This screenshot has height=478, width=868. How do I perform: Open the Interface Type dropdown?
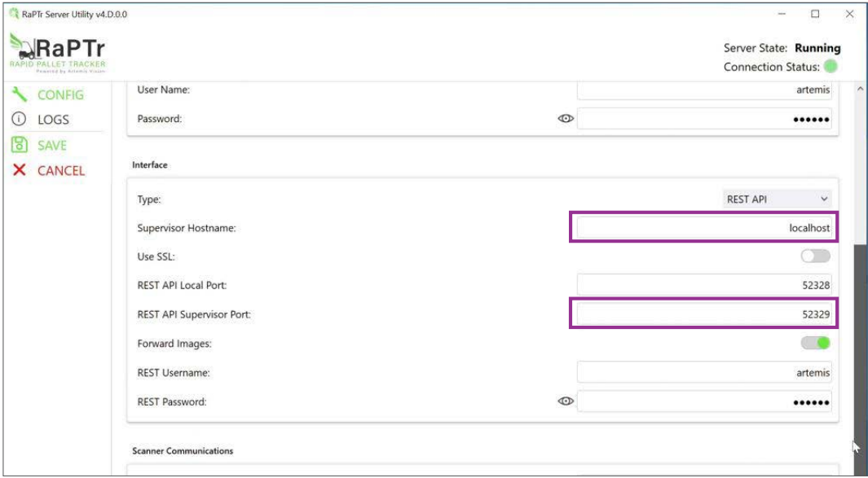pos(777,199)
